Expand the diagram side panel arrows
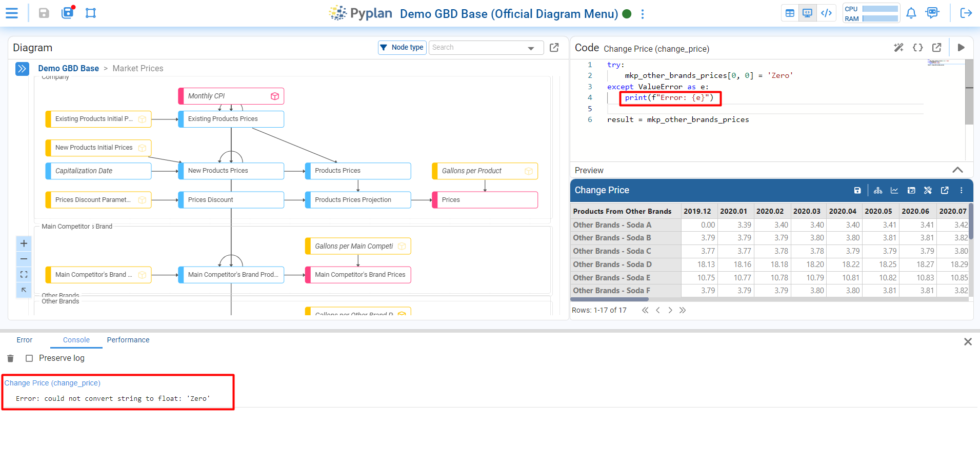This screenshot has height=469, width=980. pyautogui.click(x=22, y=69)
